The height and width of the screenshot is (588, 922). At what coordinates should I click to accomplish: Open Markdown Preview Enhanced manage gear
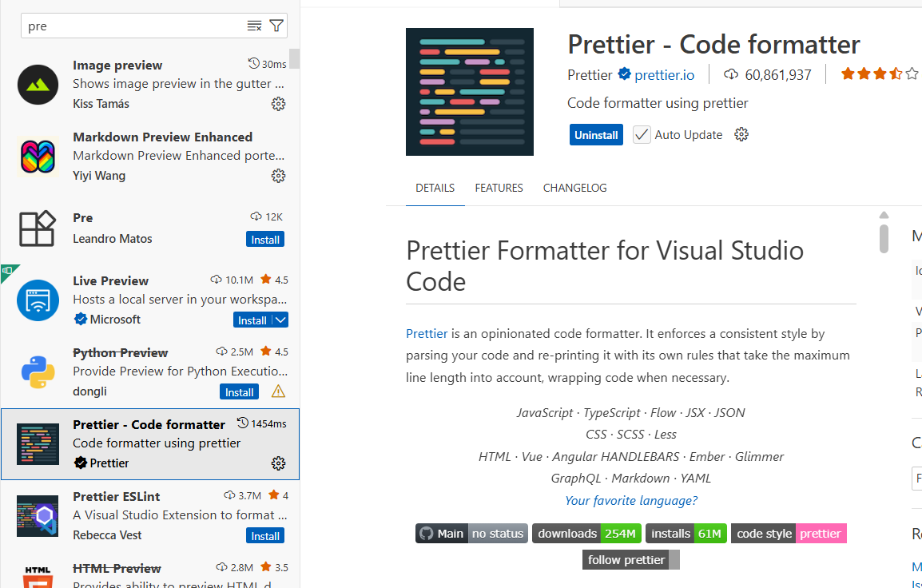point(278,176)
